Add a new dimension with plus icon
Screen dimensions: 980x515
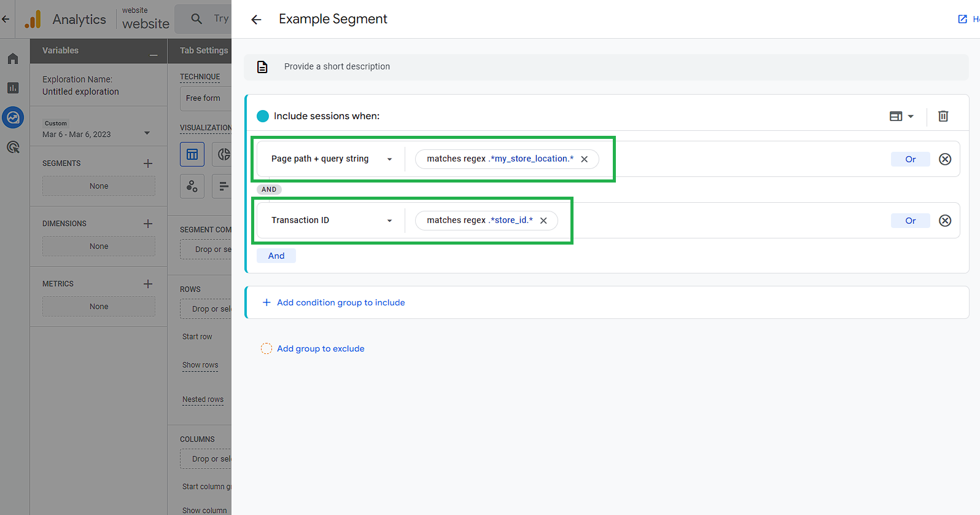148,224
